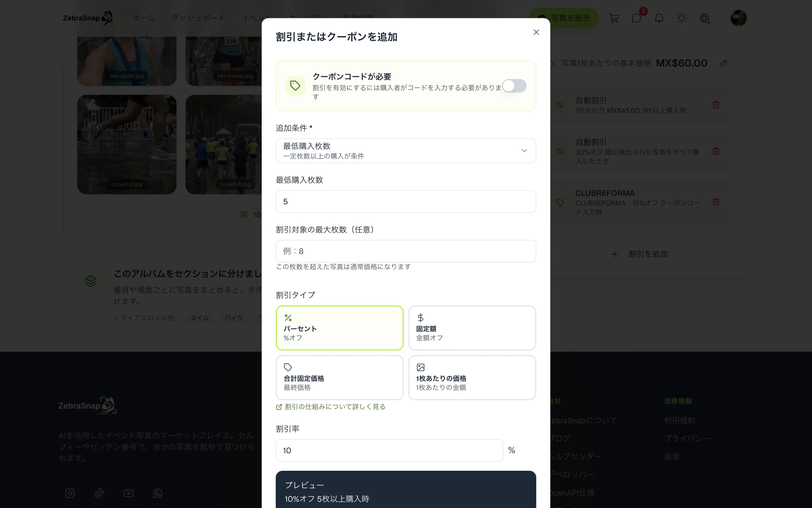Image resolution: width=812 pixels, height=508 pixels.
Task: Click the layers icon beside the section heading
Action: pyautogui.click(x=91, y=281)
